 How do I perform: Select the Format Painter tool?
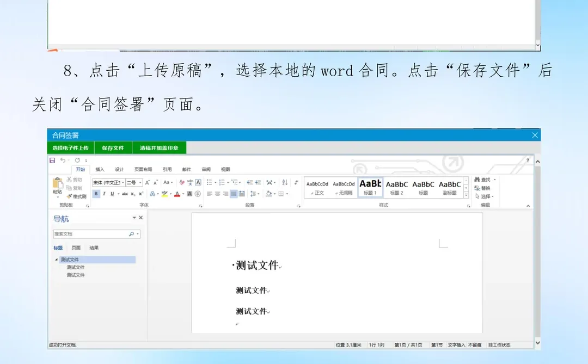pos(78,196)
